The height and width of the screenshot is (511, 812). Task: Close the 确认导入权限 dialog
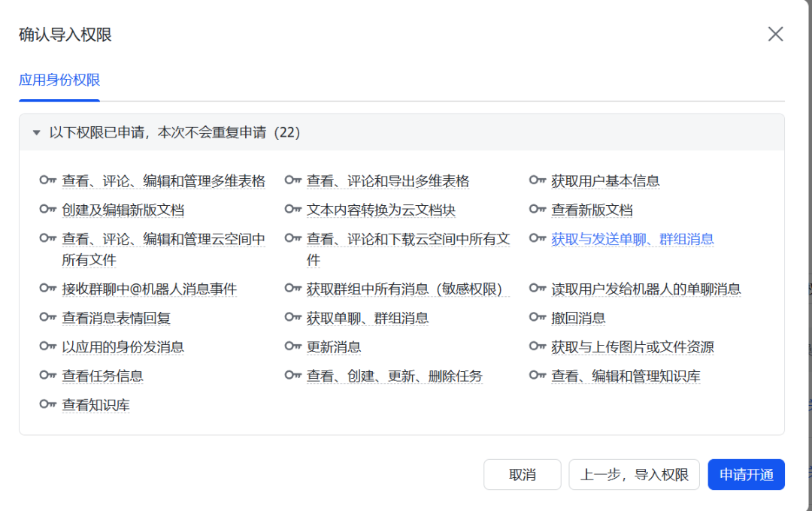click(775, 34)
